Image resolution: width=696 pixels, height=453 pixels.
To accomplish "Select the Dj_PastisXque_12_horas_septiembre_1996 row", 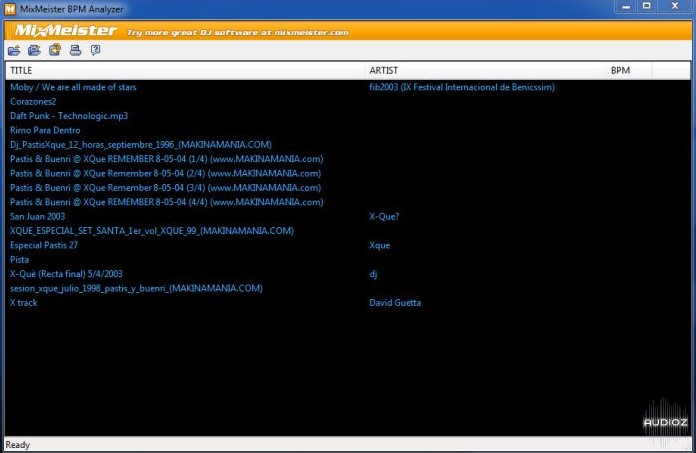I will 141,145.
